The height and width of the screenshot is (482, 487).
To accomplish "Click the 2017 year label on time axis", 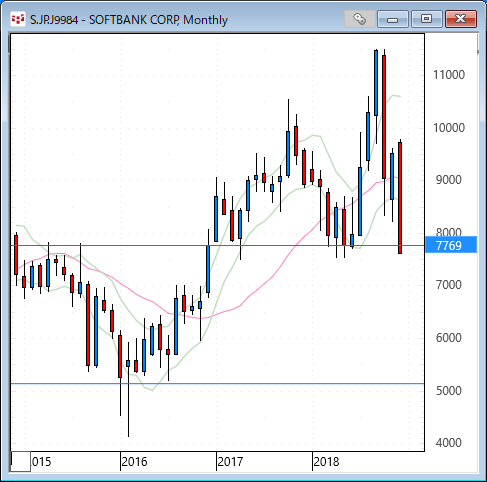I will coord(230,462).
